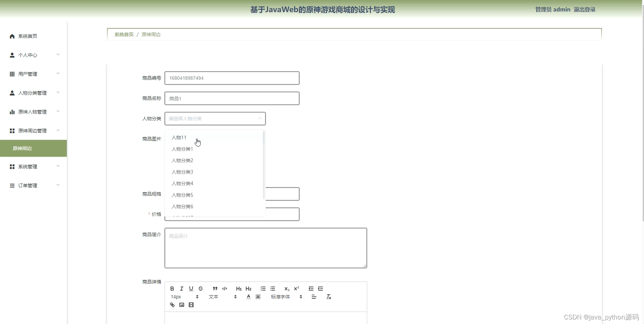This screenshot has height=324, width=644.
Task: Toggle bold formatting in the editor toolbar
Action: click(x=172, y=289)
